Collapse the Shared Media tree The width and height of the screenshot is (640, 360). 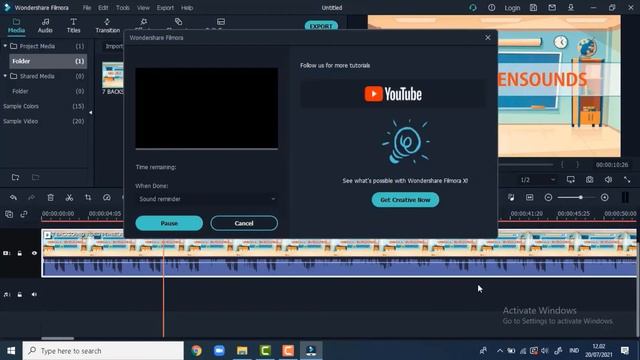pyautogui.click(x=5, y=76)
